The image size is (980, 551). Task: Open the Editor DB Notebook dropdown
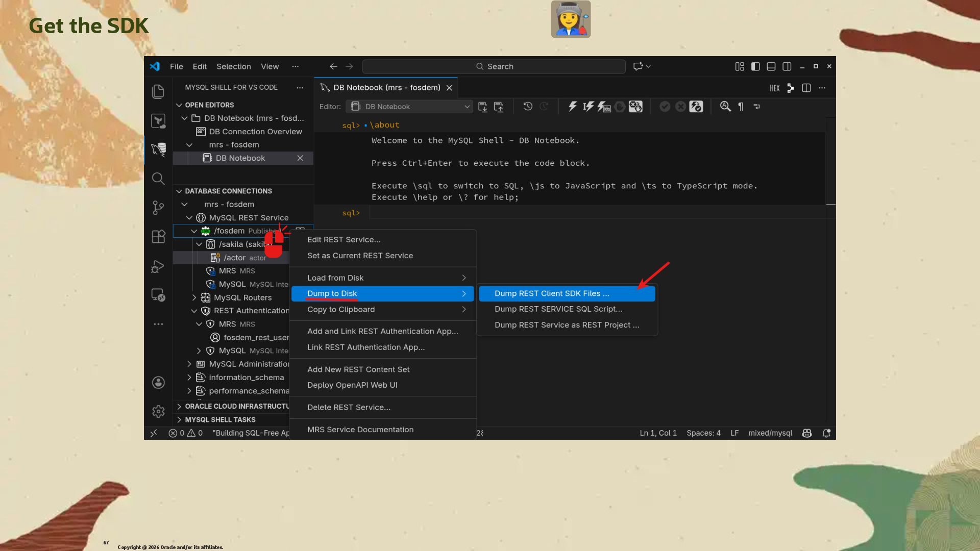(409, 106)
